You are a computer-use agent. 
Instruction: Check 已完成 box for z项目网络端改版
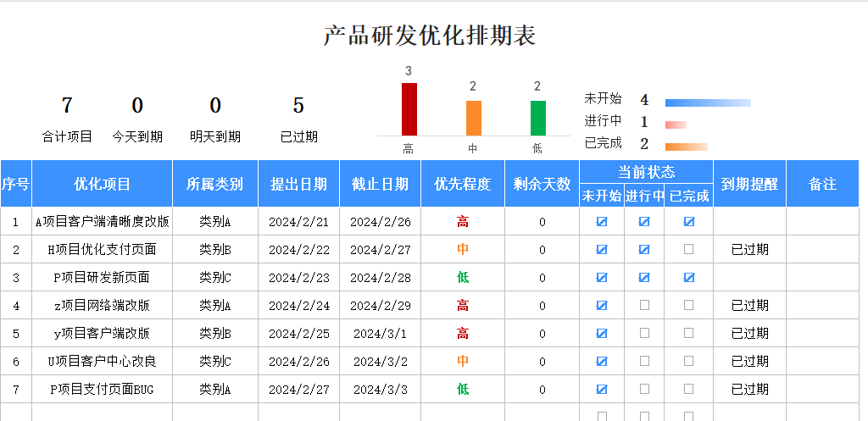(688, 305)
